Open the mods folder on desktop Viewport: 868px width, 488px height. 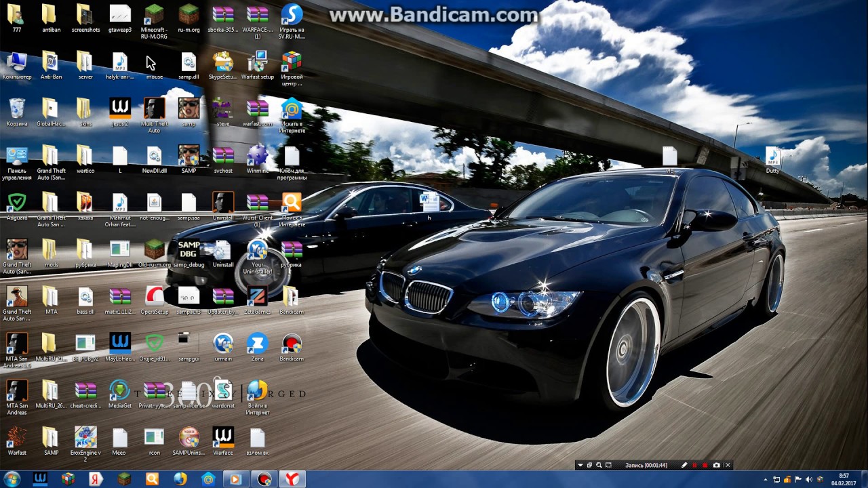(x=51, y=254)
